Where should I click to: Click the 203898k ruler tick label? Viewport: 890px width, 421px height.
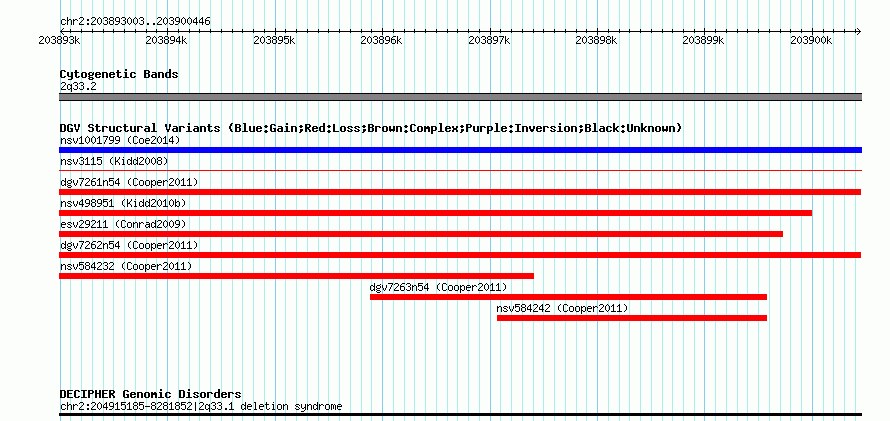point(597,40)
